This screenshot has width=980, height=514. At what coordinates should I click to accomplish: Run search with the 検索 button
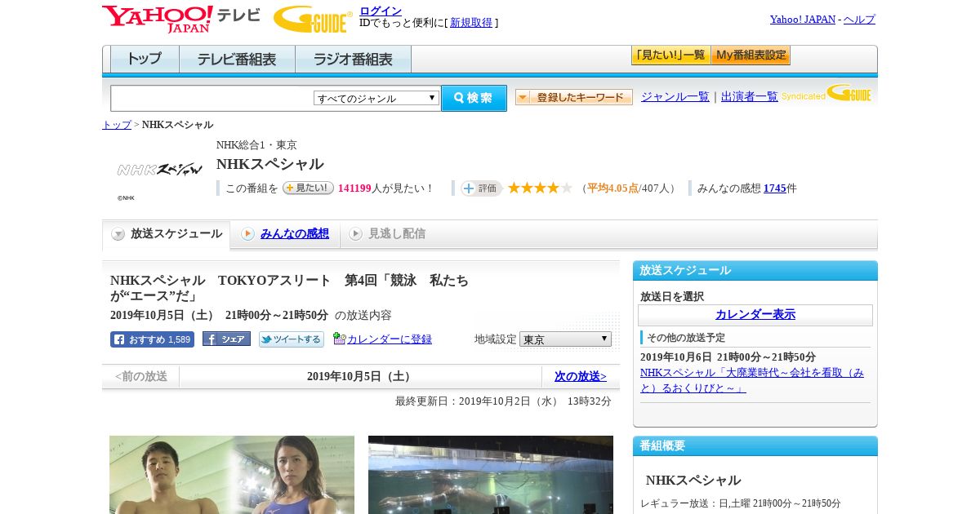(x=474, y=98)
